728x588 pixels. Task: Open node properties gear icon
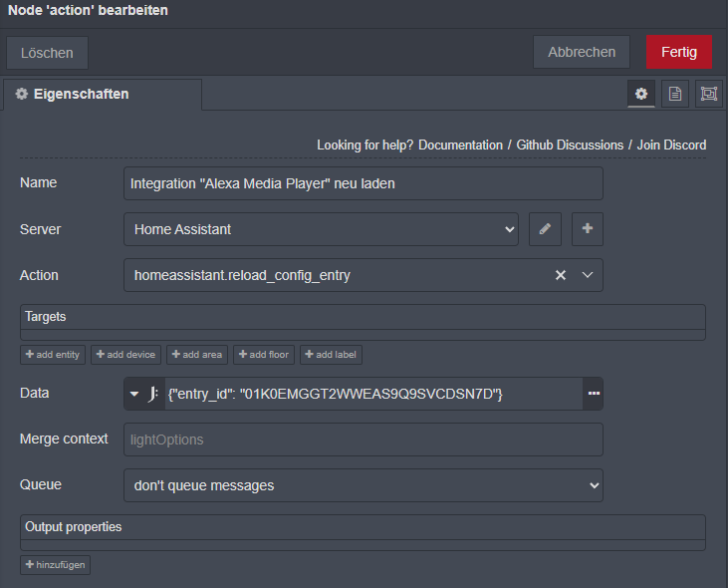[x=641, y=94]
